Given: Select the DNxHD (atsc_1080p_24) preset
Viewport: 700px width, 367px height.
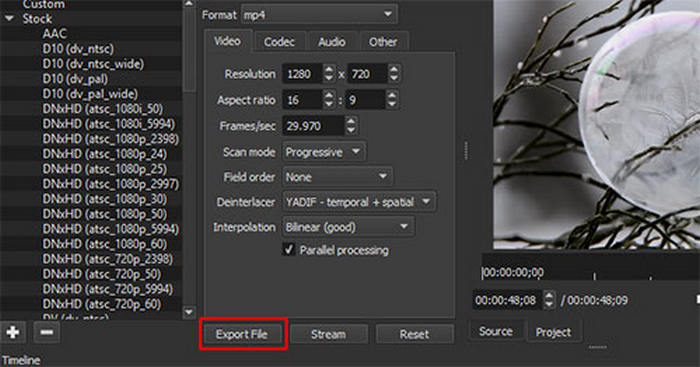Looking at the screenshot, I should tap(104, 154).
